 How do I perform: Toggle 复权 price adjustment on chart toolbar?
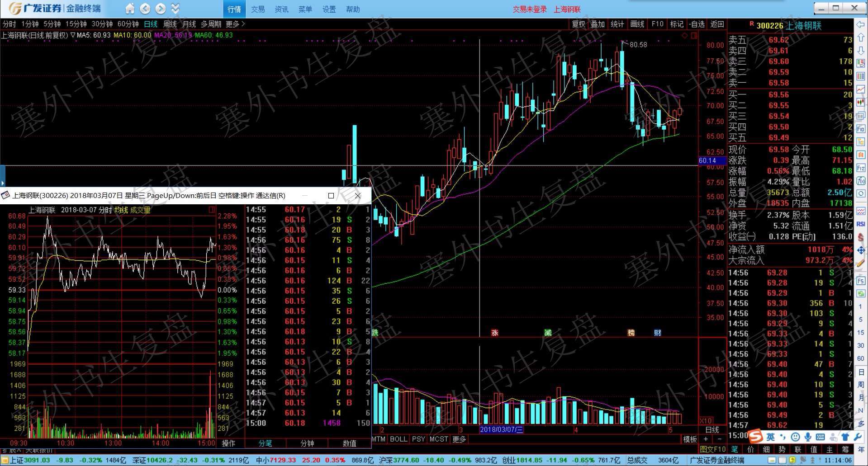tap(579, 24)
